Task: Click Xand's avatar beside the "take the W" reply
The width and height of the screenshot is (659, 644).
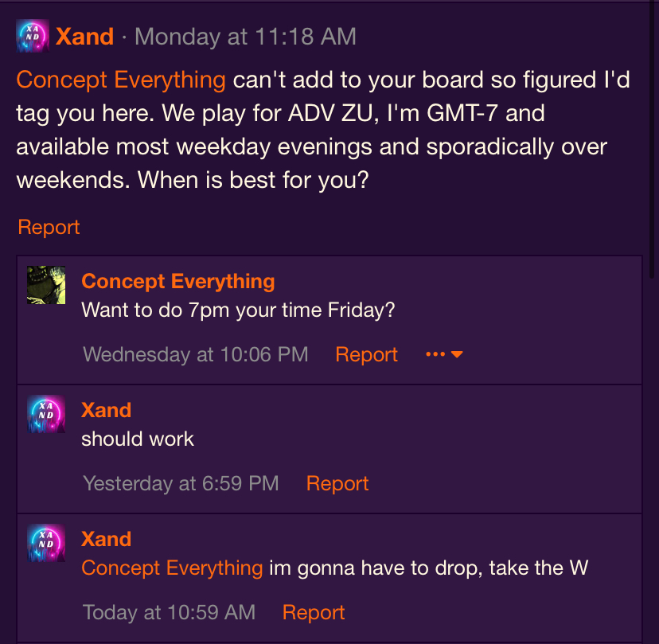Action: point(46,543)
